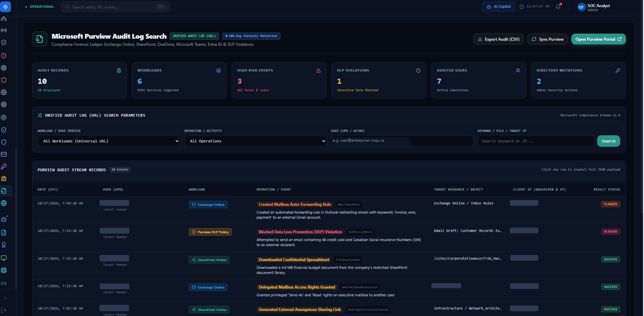Open the pink key sidebar icon

pos(4,166)
